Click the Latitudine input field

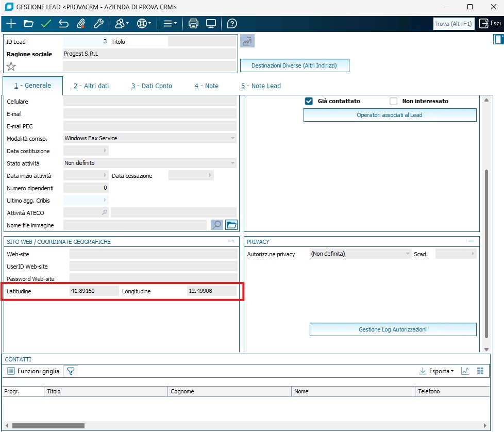click(x=94, y=291)
